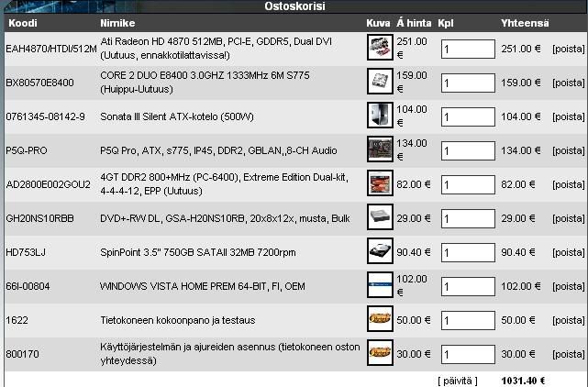
Task: Click the P5Q Pro, ATX, s775 item name
Action: [218, 150]
